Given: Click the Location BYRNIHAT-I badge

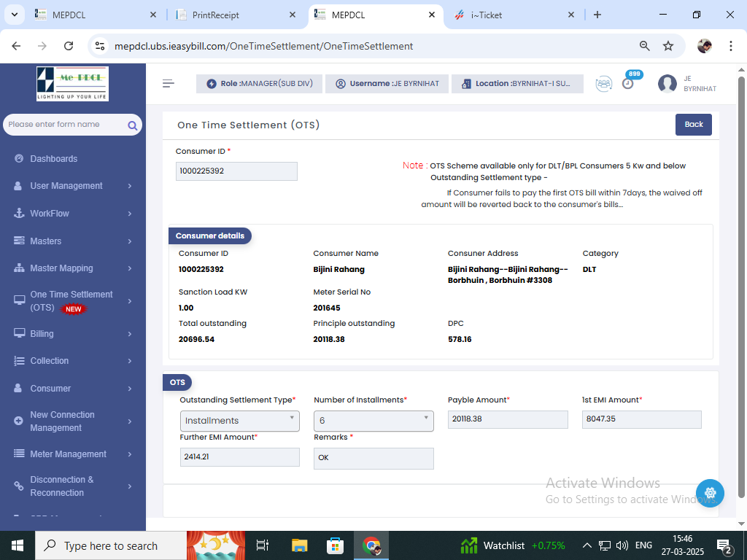Looking at the screenshot, I should click(x=517, y=84).
